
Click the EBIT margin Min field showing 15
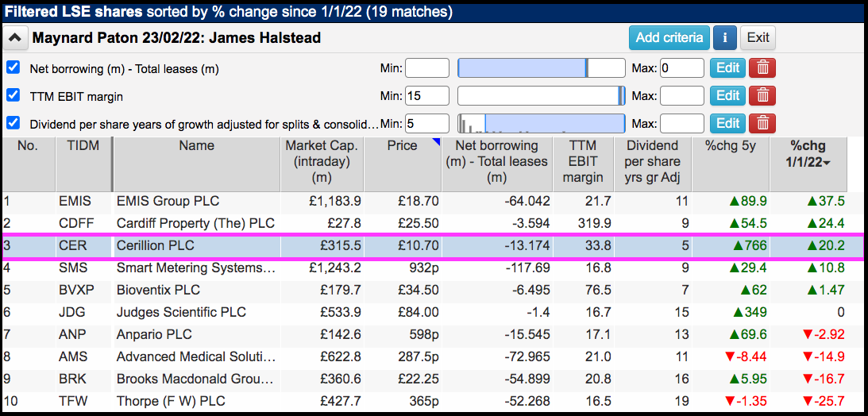[x=427, y=96]
